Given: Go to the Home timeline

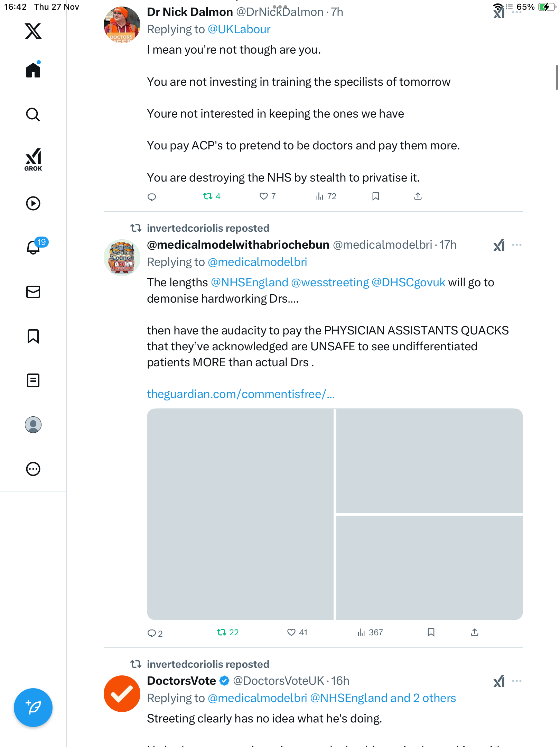Looking at the screenshot, I should click(x=33, y=70).
